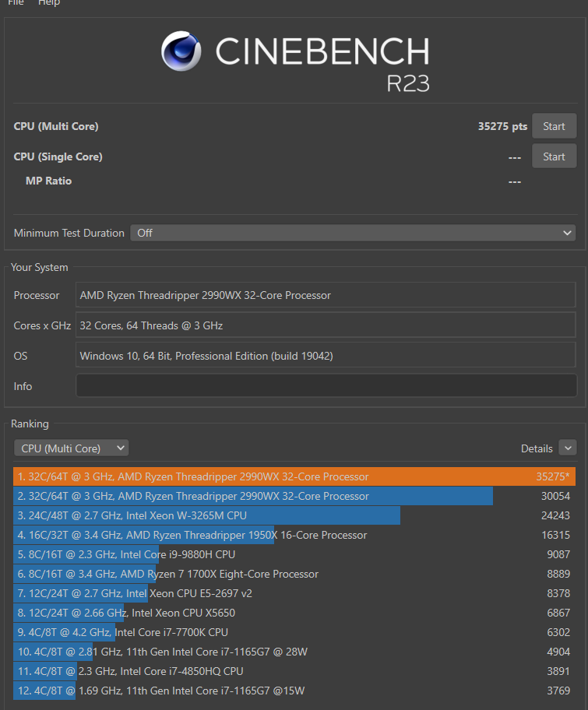Select the Xeon X5650 ranking row
Screen dimensions: 588x710
[294, 613]
